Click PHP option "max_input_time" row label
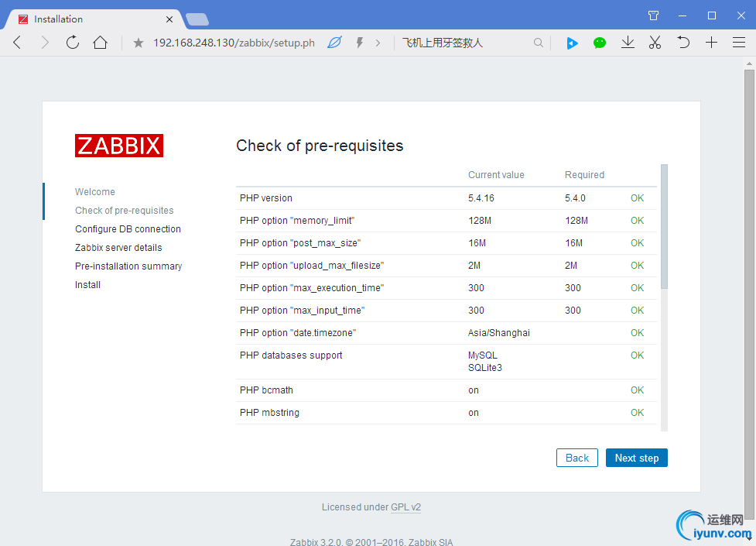The height and width of the screenshot is (546, 756). click(x=303, y=311)
